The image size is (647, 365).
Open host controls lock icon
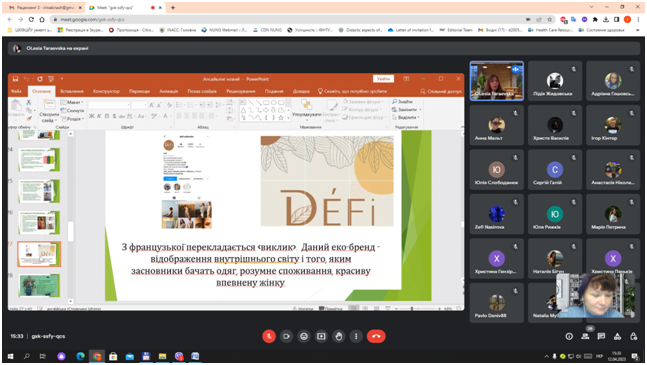[x=633, y=337]
